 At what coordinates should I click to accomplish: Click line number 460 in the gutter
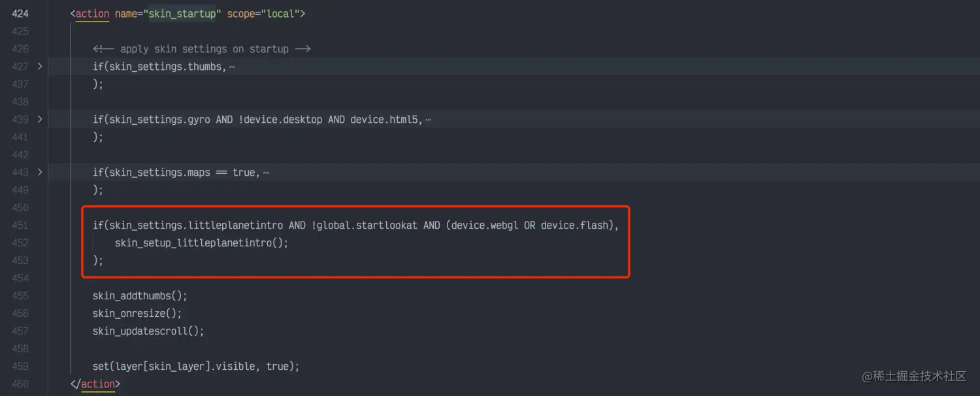[x=20, y=384]
